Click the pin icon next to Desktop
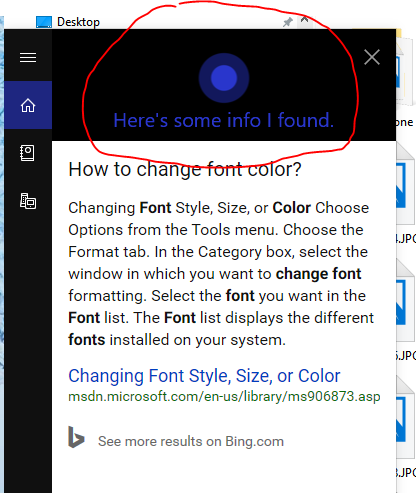This screenshot has width=416, height=493. pos(287,22)
